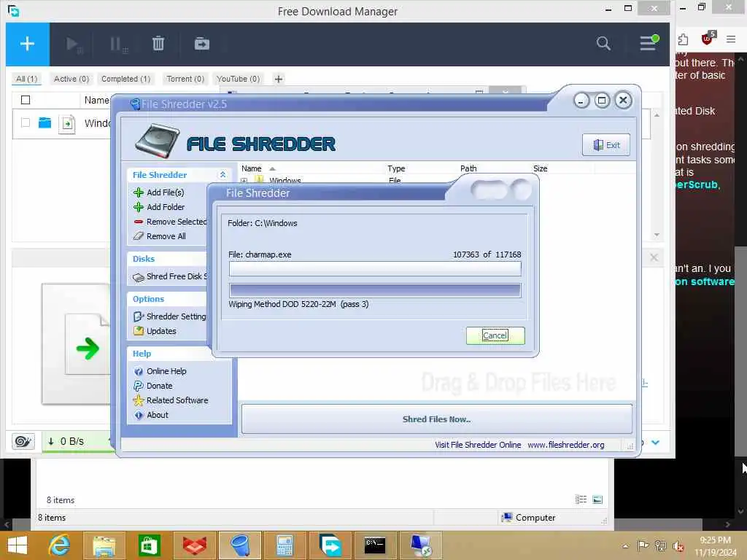Image resolution: width=747 pixels, height=560 pixels.
Task: Sort by Name column arrow
Action: click(x=272, y=168)
